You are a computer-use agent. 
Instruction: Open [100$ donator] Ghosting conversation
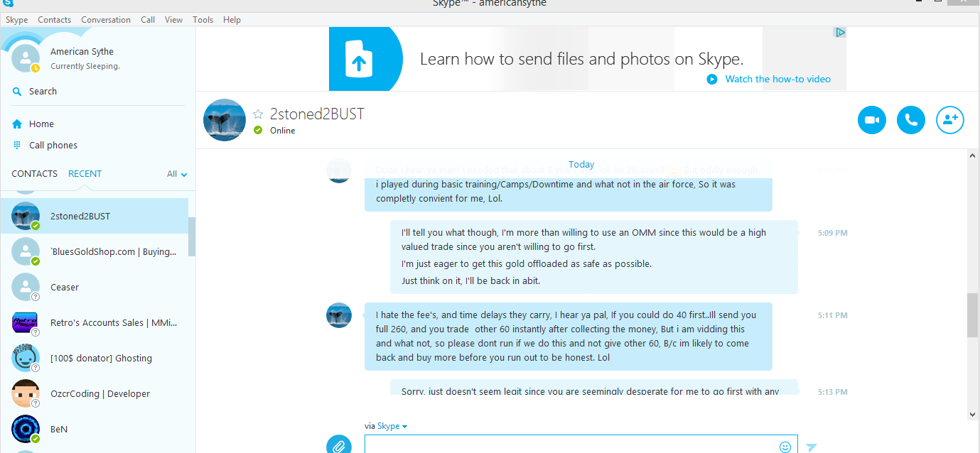95,358
